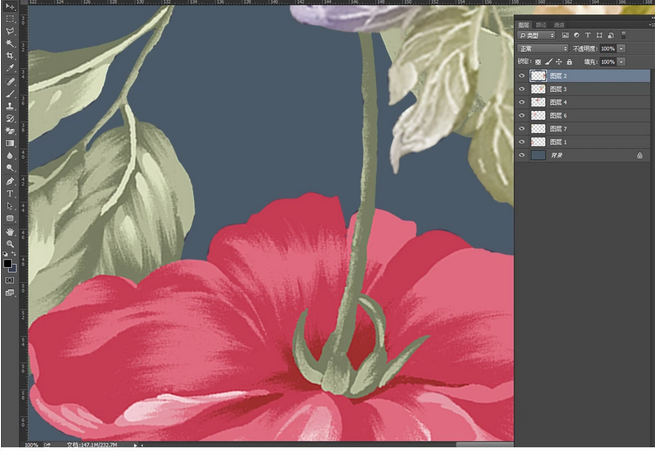Screen dimensions: 655x451
Task: Toggle visibility of layer 图层 4
Action: click(x=522, y=102)
